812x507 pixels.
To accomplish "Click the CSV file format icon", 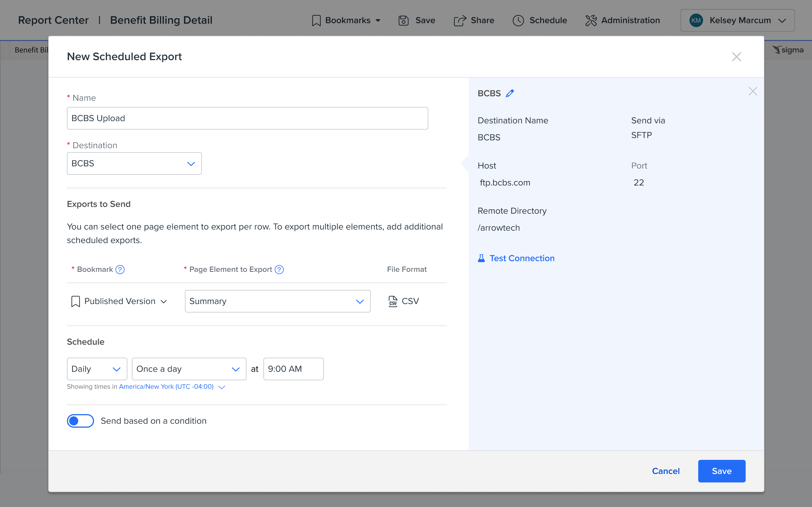I will pos(393,301).
